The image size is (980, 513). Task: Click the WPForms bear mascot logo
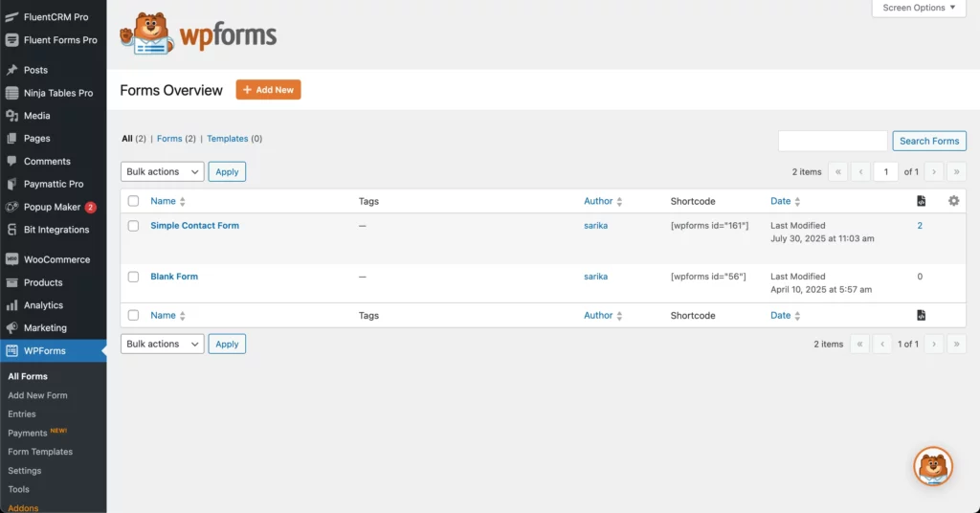[146, 33]
